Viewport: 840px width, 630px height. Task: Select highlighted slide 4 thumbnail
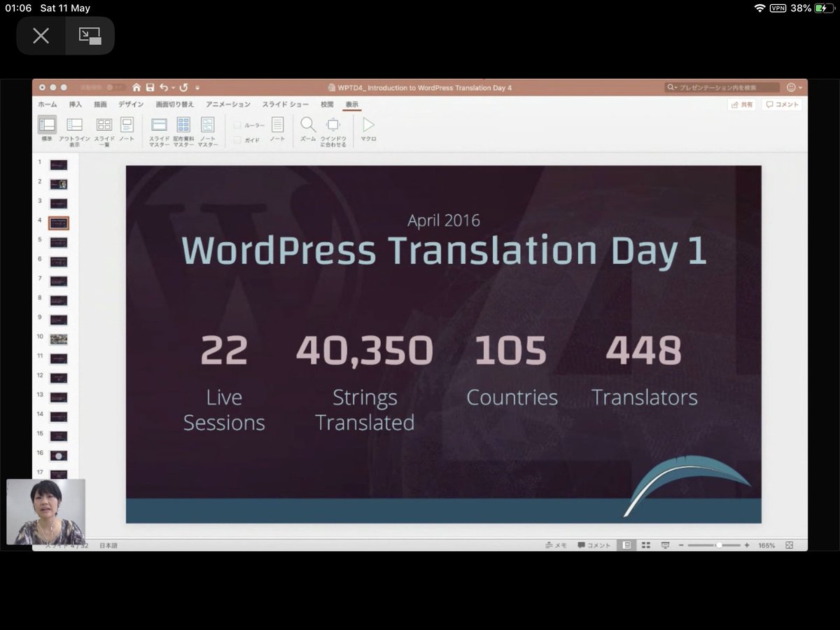59,223
